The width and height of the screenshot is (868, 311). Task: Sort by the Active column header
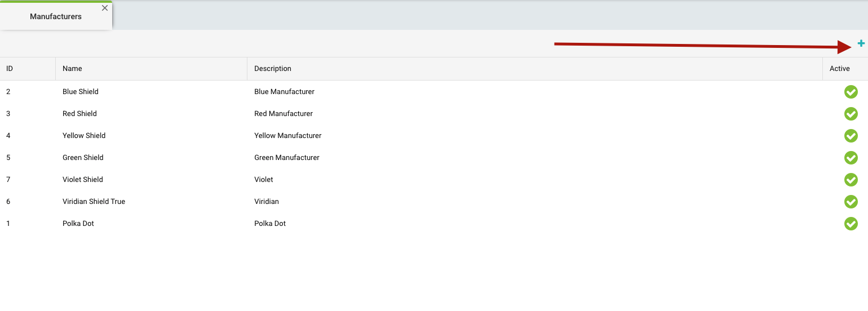839,69
